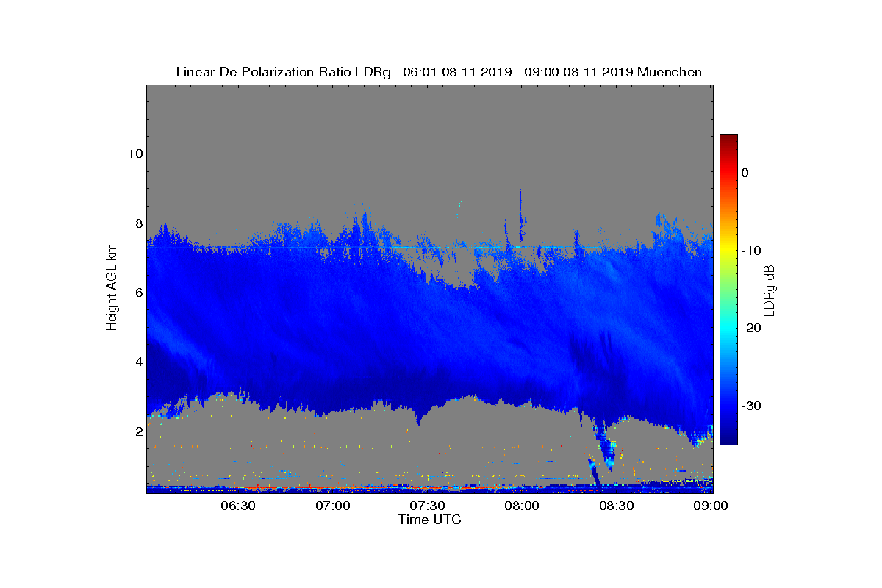Click the yellow band of the colorbar

(x=728, y=251)
